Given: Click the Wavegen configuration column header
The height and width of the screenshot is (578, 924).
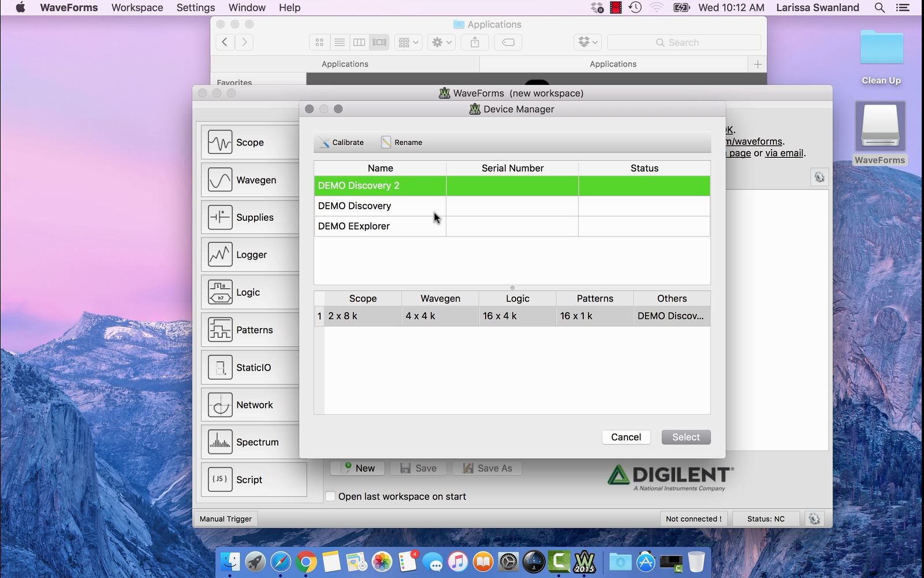Looking at the screenshot, I should pos(440,298).
